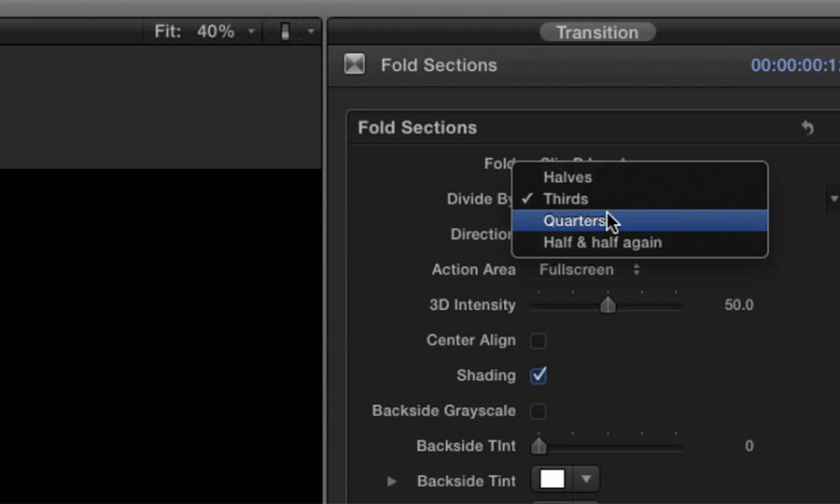Click the Backside Tint slider handle

(539, 445)
